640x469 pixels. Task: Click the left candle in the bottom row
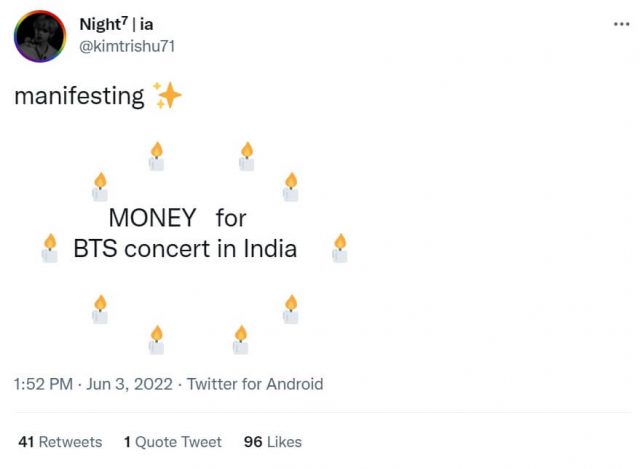click(156, 340)
